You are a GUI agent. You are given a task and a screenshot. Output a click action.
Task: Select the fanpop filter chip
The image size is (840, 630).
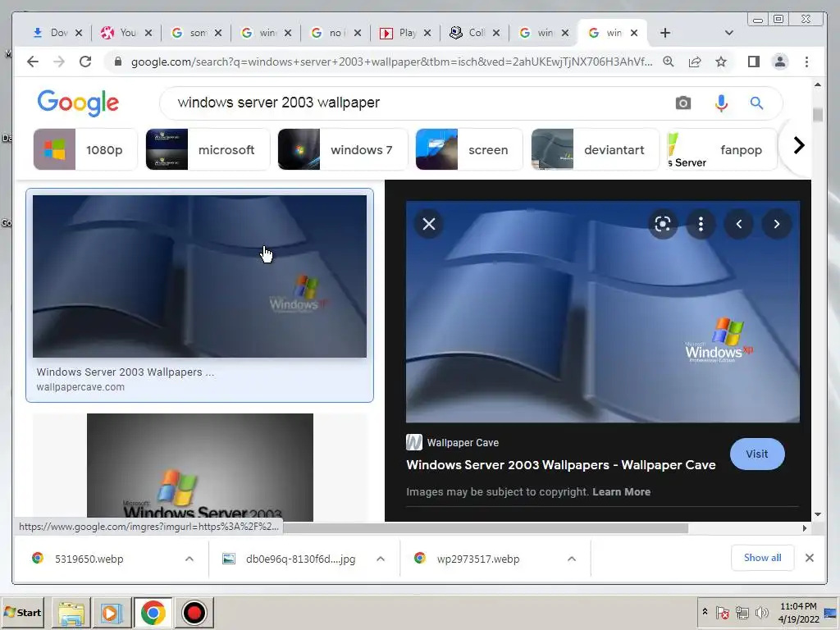click(722, 149)
